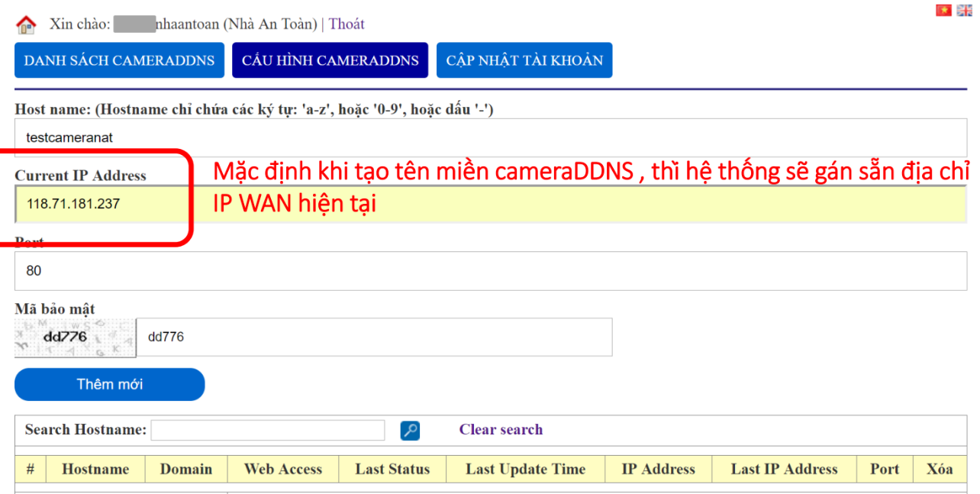Click the Last Update Time column header
Viewport: 980px width, 494px height.
525,470
